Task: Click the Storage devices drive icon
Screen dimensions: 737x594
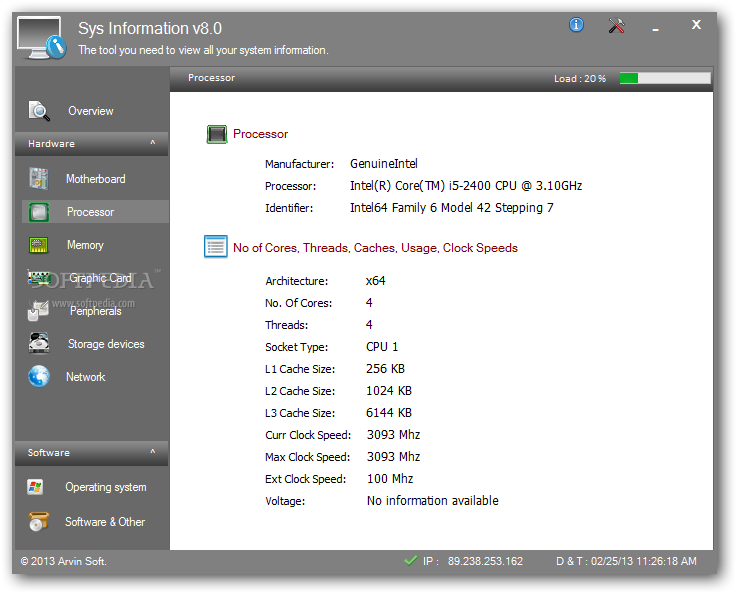Action: pyautogui.click(x=39, y=343)
